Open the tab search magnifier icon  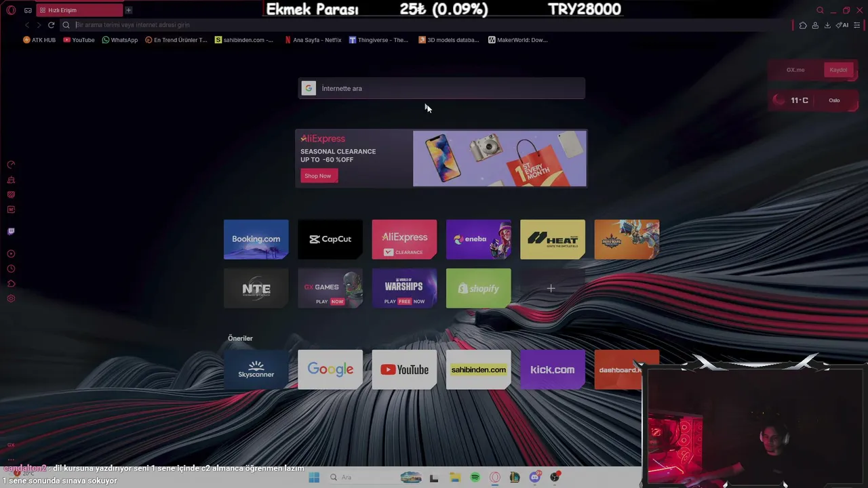click(x=820, y=10)
